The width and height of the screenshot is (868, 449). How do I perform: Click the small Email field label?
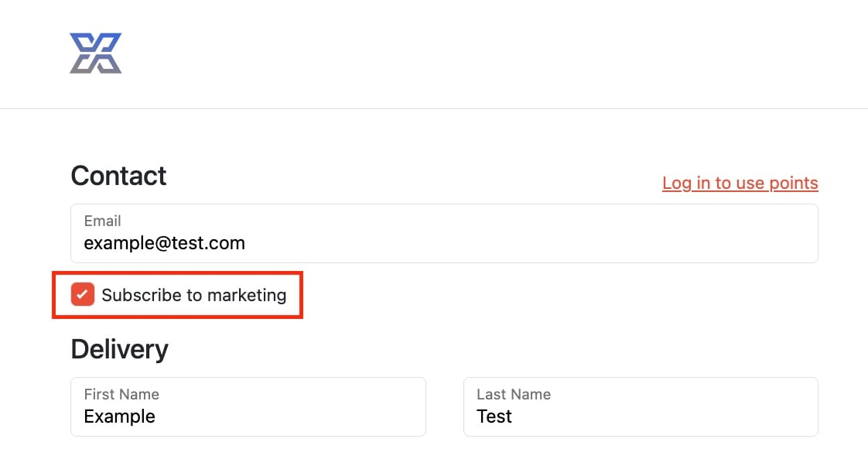point(102,221)
